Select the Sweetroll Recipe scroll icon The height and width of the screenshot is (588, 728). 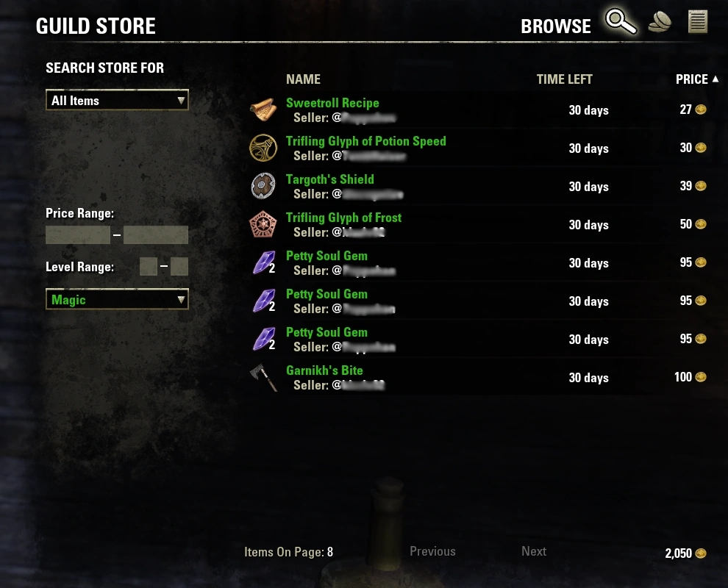[263, 110]
